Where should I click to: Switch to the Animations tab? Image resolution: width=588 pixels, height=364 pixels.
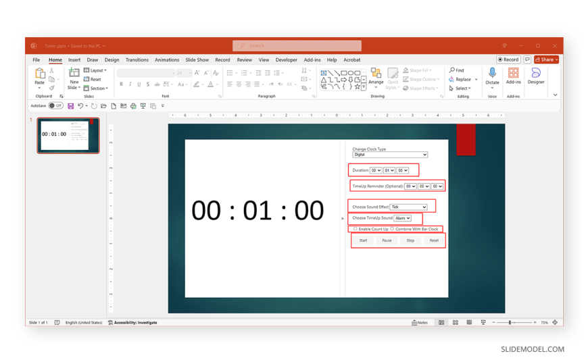[167, 60]
